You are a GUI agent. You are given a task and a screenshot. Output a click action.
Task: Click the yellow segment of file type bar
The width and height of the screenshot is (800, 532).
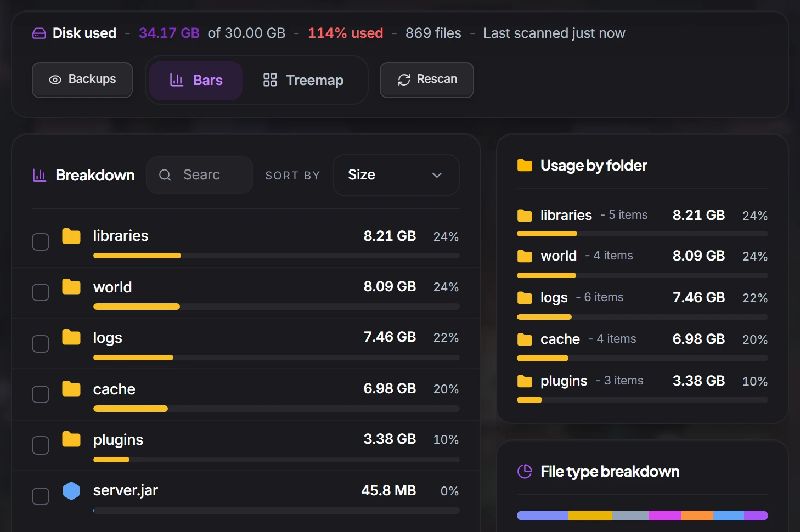(x=590, y=516)
